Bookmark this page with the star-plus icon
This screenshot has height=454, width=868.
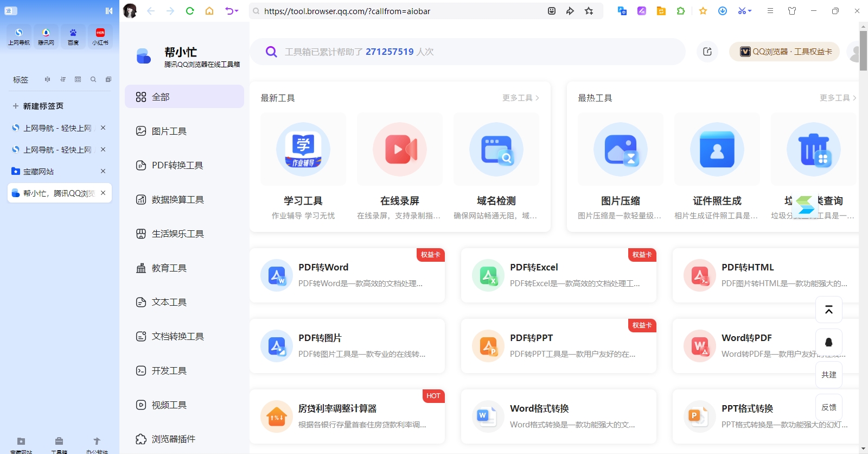point(589,11)
